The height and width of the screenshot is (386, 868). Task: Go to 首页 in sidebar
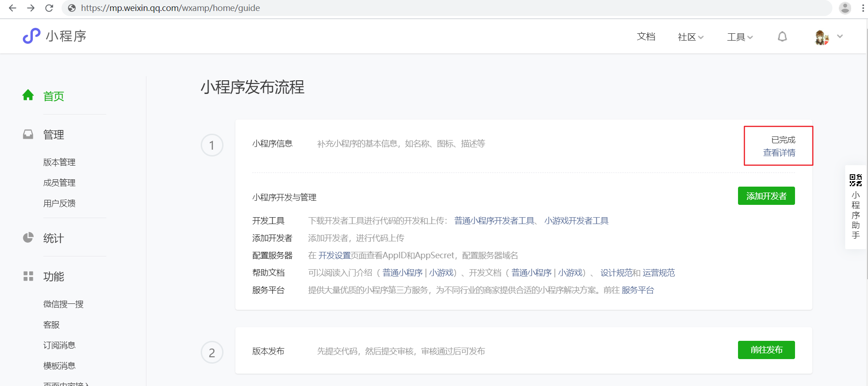point(54,96)
